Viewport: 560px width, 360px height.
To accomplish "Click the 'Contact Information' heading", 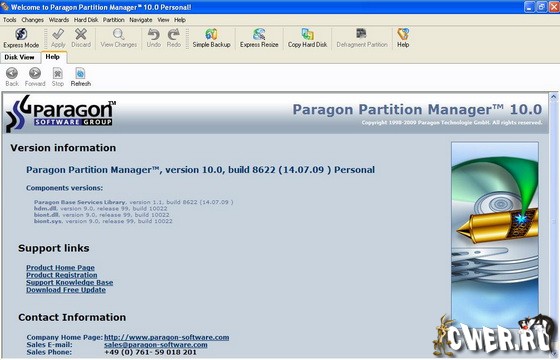I will (x=72, y=318).
